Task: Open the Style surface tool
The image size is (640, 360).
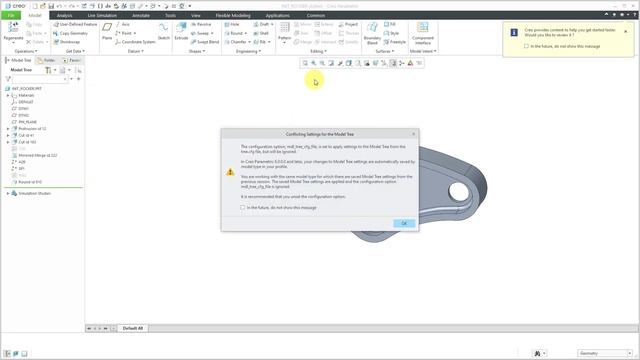Action: pyautogui.click(x=391, y=33)
